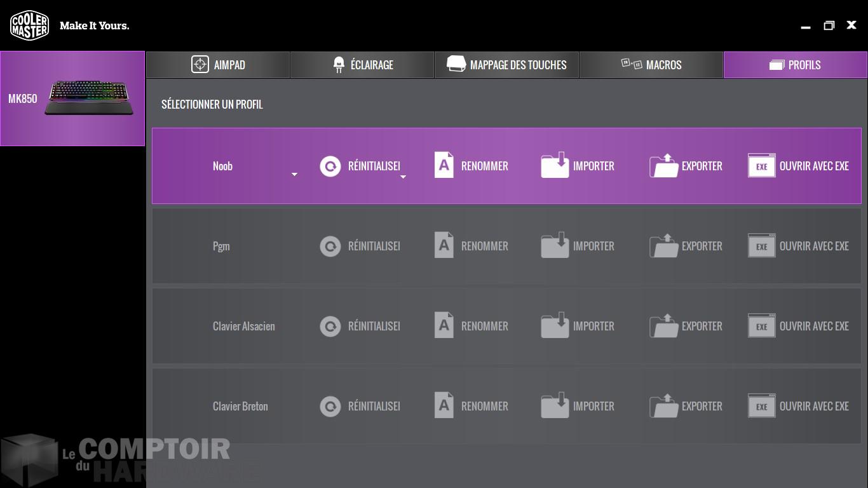Activate the Pgm profile
The width and height of the screenshot is (868, 488).
221,246
